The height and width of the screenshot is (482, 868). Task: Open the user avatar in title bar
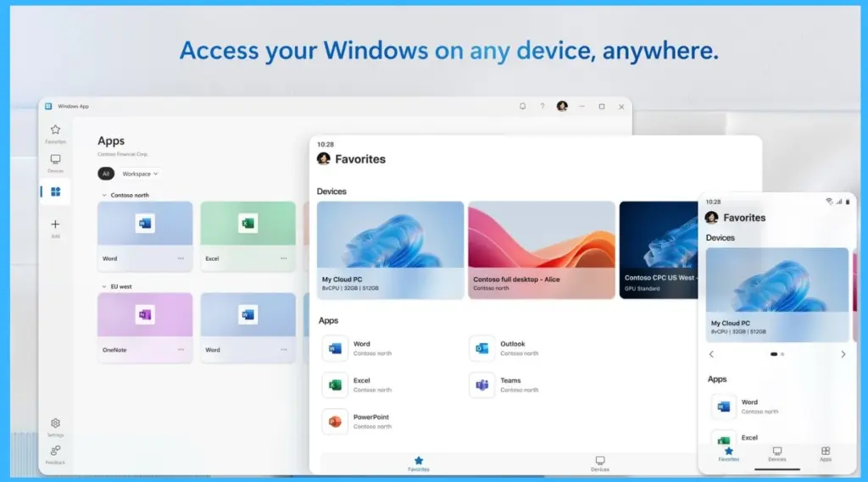click(x=562, y=106)
